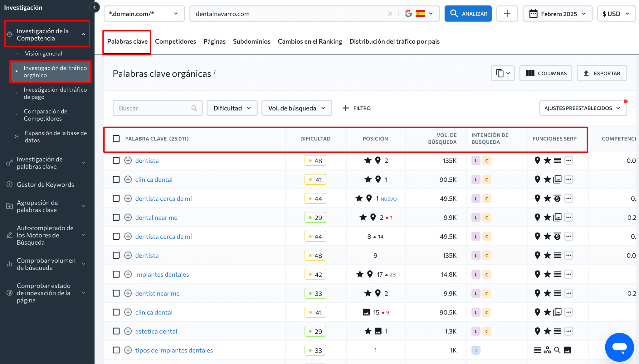Click the search SERP icon in tipos de implantes row

[x=557, y=350]
